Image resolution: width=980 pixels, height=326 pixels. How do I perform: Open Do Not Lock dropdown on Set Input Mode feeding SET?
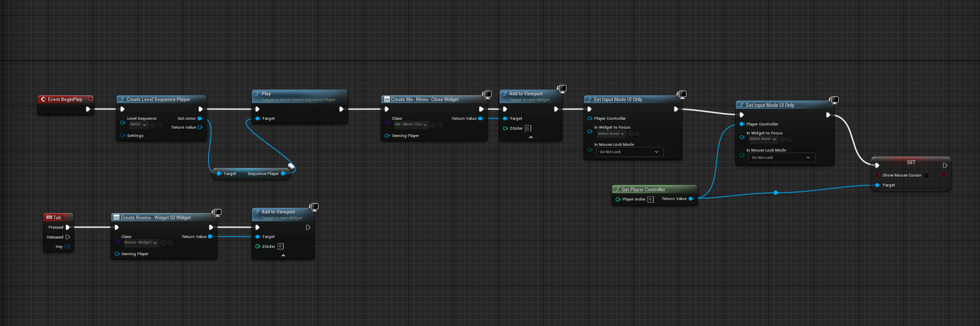point(782,157)
